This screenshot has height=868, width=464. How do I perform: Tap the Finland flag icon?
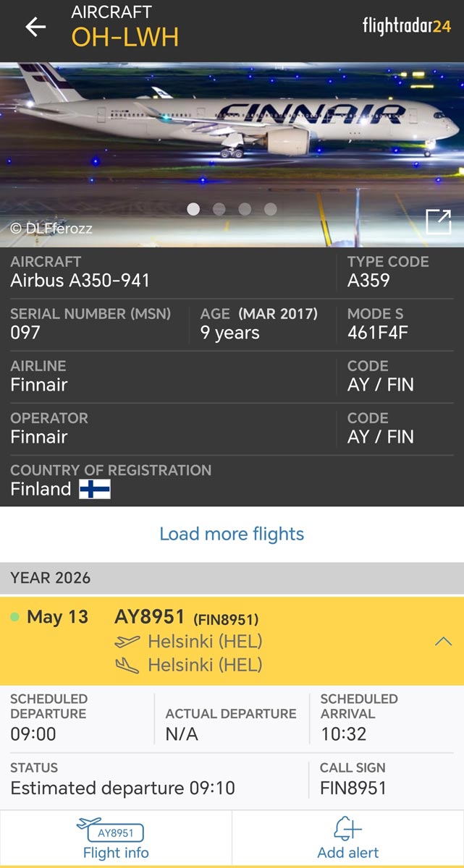95,490
